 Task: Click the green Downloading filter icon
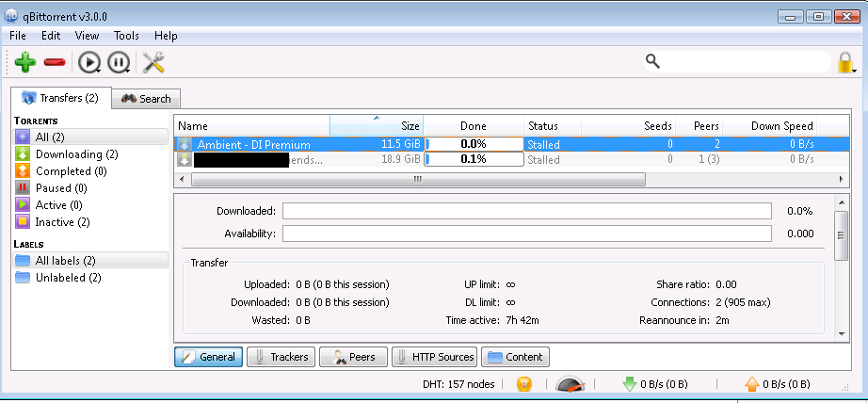pyautogui.click(x=23, y=153)
